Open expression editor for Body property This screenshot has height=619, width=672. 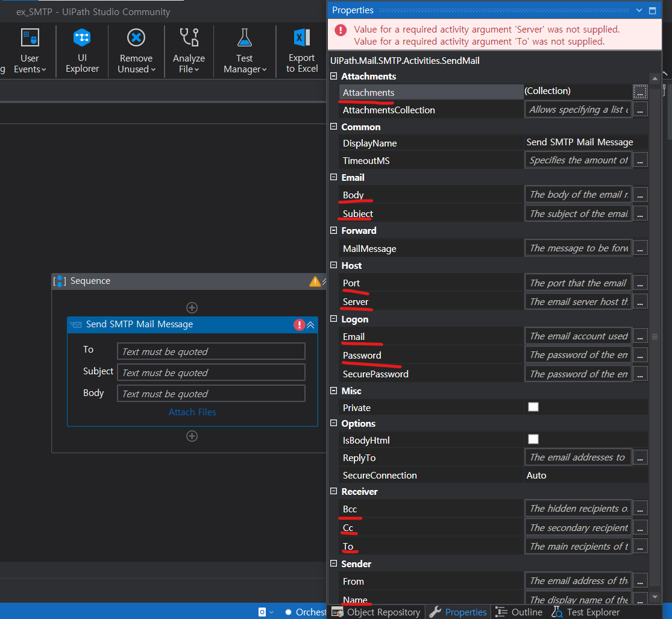point(640,195)
